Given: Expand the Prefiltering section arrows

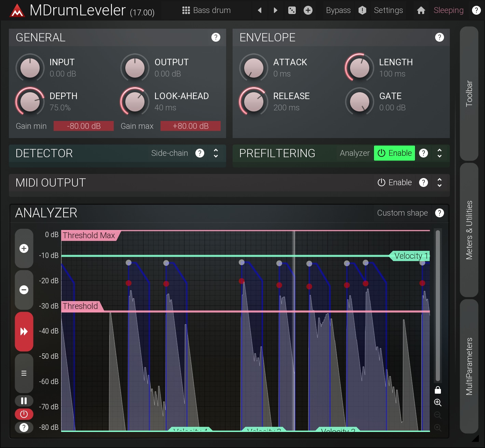Looking at the screenshot, I should pos(440,153).
